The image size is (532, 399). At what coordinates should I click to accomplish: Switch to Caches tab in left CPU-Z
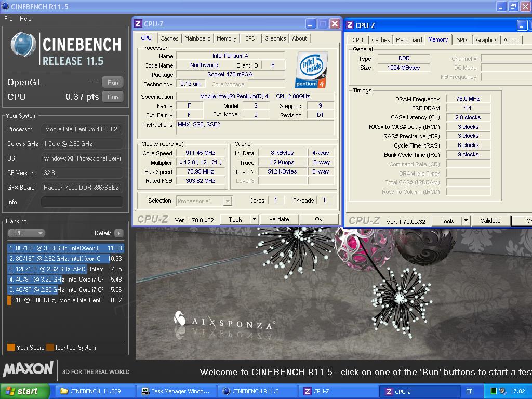tap(169, 38)
